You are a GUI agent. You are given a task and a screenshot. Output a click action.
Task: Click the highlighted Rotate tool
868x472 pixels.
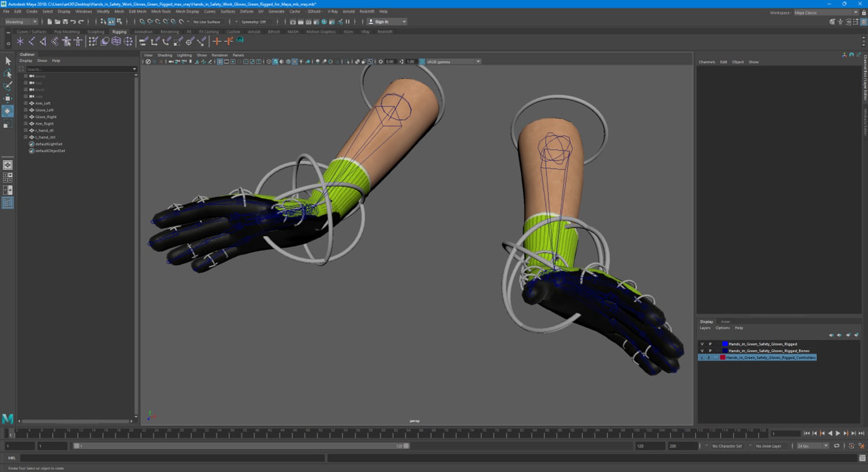8,111
